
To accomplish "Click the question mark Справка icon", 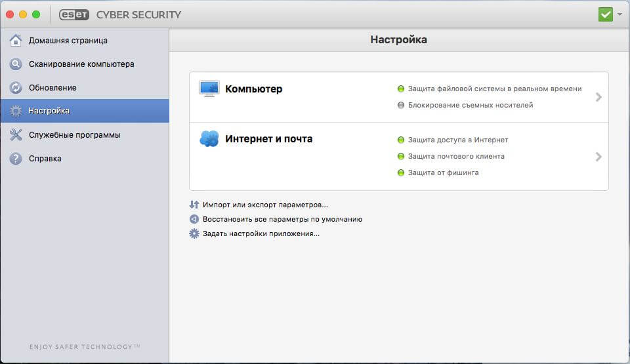I will [16, 158].
